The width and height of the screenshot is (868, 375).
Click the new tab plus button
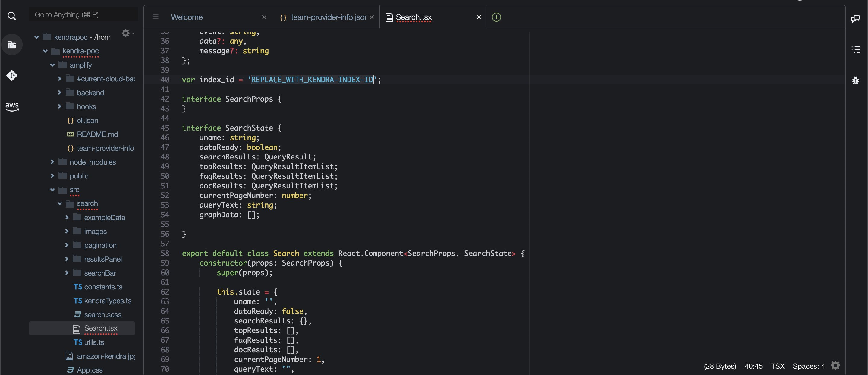[496, 17]
